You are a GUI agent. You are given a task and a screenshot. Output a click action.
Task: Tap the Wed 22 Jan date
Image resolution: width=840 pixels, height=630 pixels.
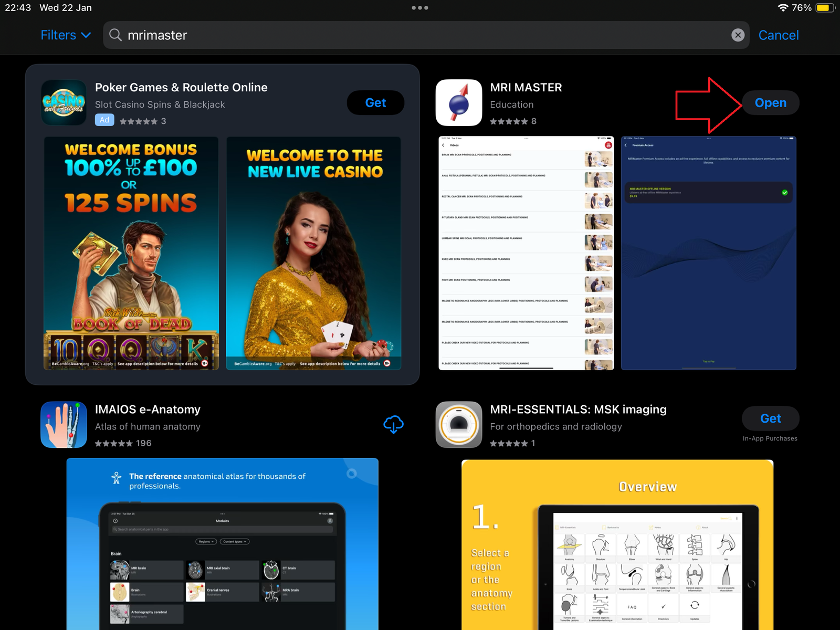(x=66, y=8)
